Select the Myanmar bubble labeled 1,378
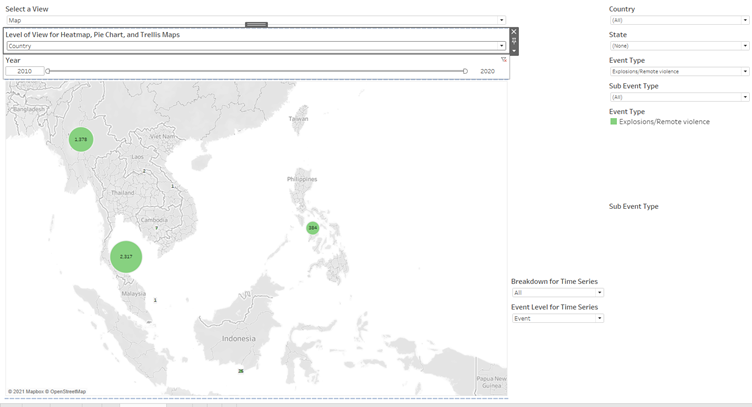The height and width of the screenshot is (407, 752). tap(81, 139)
